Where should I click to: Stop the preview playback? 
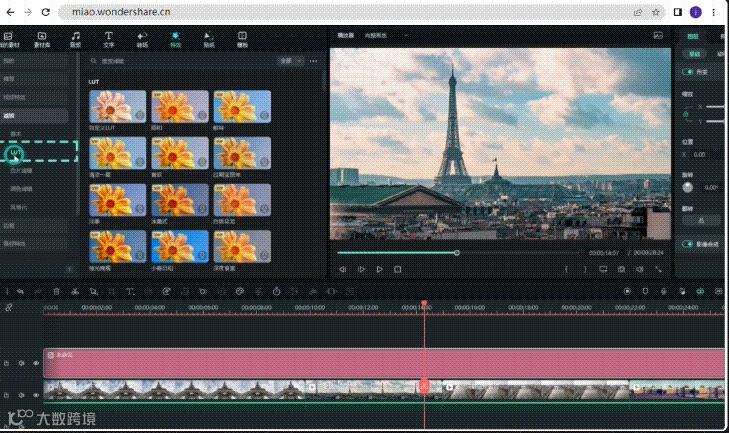point(397,269)
